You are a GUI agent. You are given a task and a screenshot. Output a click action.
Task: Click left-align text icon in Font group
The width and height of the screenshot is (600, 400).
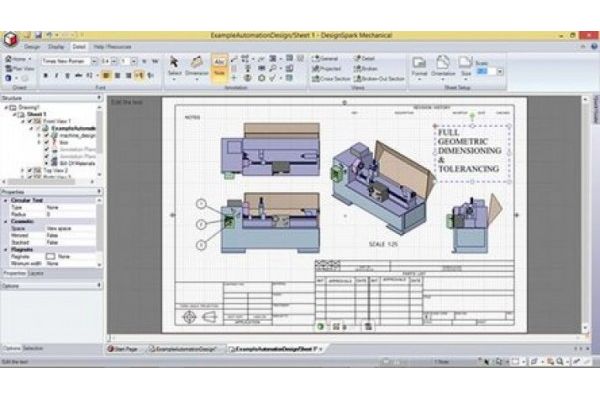pyautogui.click(x=106, y=75)
